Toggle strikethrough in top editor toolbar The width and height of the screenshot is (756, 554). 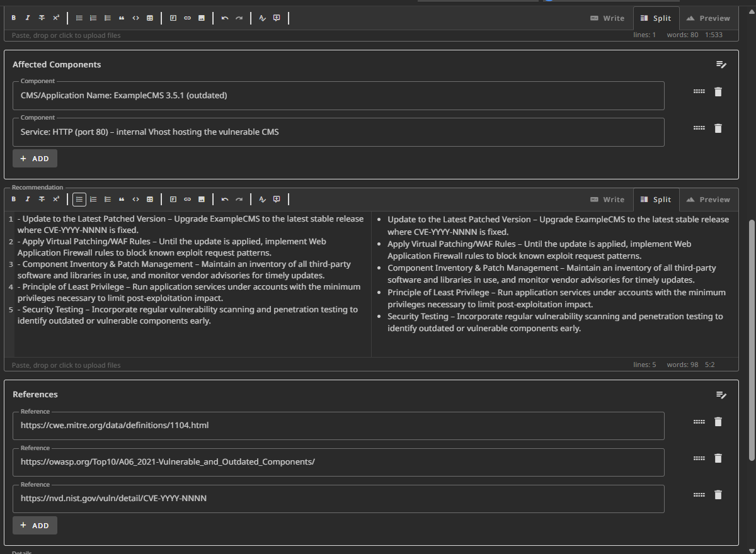pyautogui.click(x=42, y=18)
